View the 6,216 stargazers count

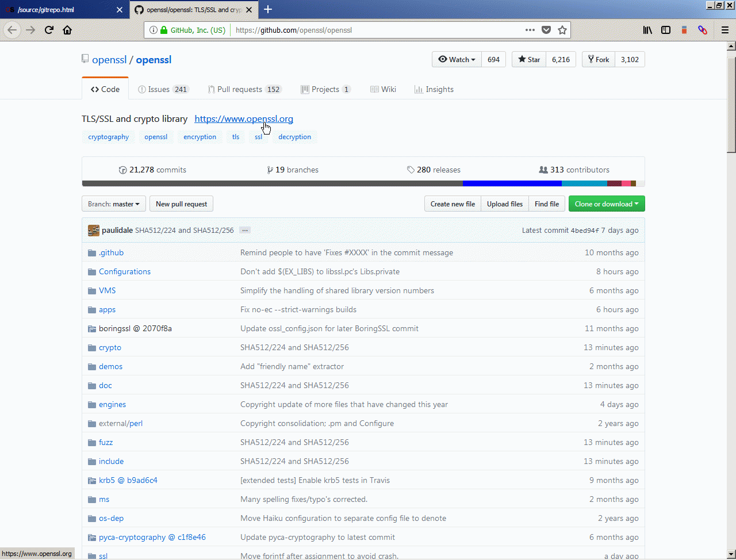[561, 60]
